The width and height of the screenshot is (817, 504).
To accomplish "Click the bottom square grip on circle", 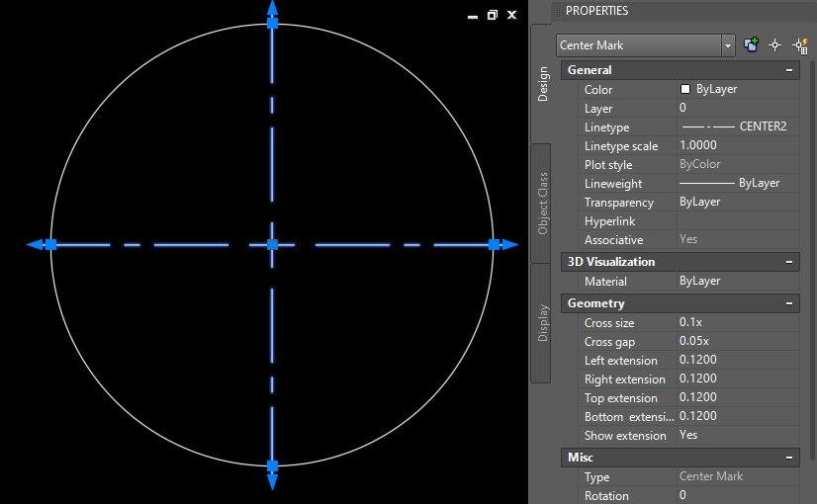I will [273, 466].
